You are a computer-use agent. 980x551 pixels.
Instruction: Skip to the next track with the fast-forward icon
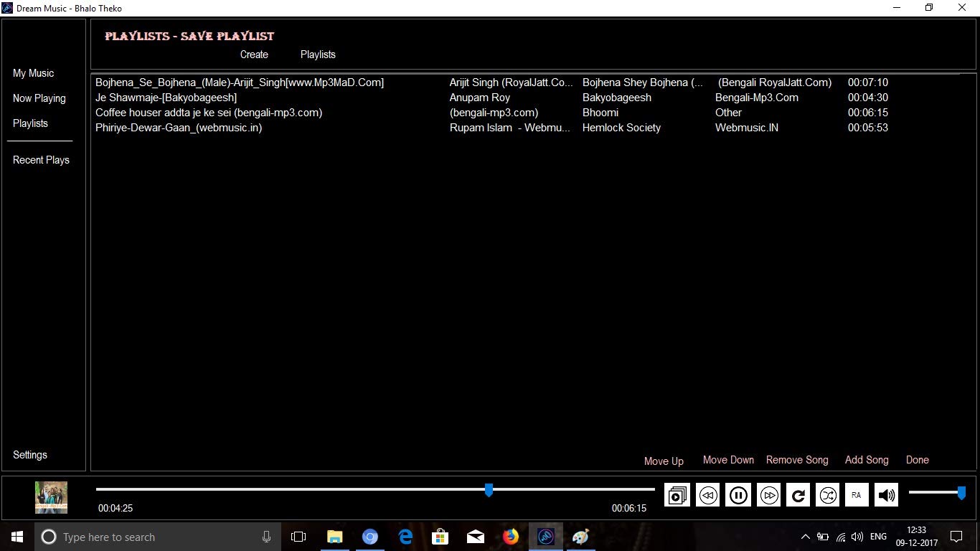pyautogui.click(x=768, y=494)
